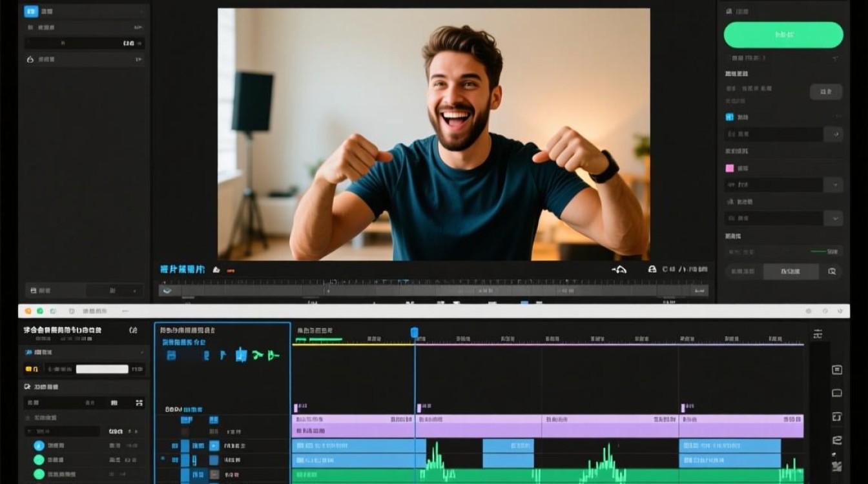Select the highlighted middle tab at properties panel bottom
868x484 pixels.
coord(790,272)
